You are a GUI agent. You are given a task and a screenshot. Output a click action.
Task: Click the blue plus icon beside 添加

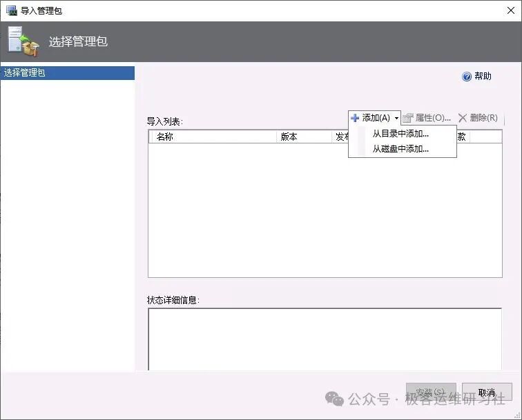[x=355, y=118]
